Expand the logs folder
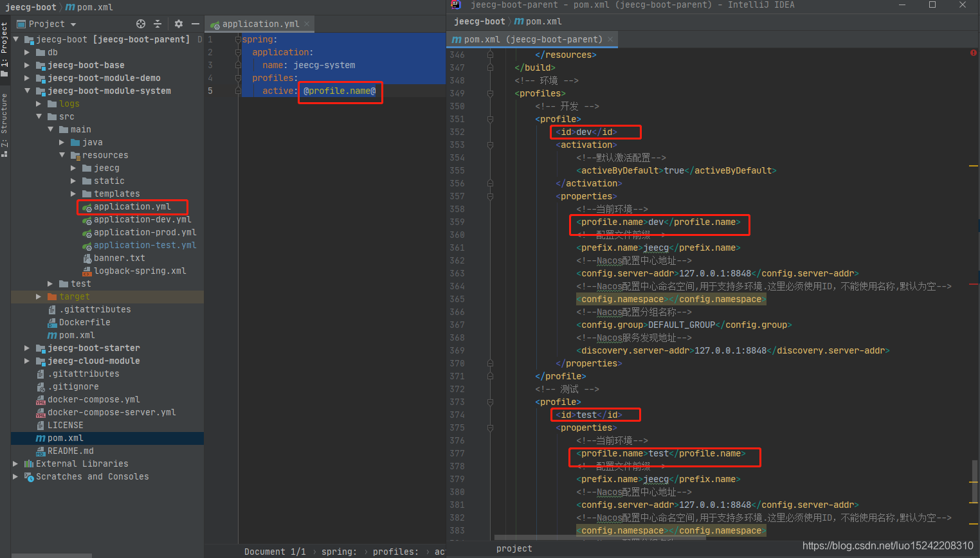This screenshot has width=980, height=558. 39,104
